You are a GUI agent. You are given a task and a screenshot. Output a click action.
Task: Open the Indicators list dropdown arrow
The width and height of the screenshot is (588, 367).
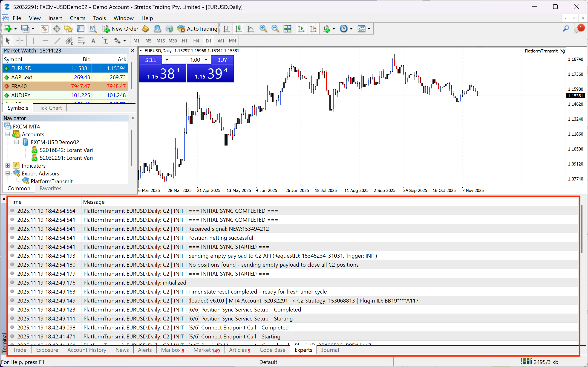pyautogui.click(x=334, y=29)
